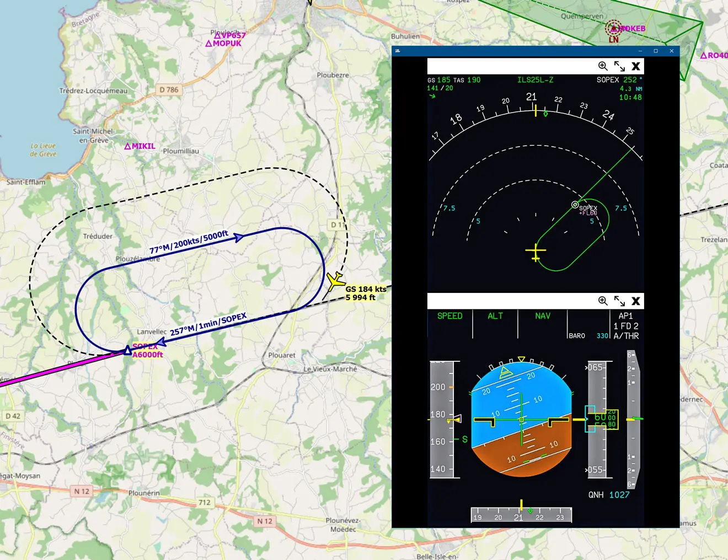Select the MIKIL waypoint triangle near Ploumilliau
This screenshot has height=560, width=728.
click(x=128, y=146)
